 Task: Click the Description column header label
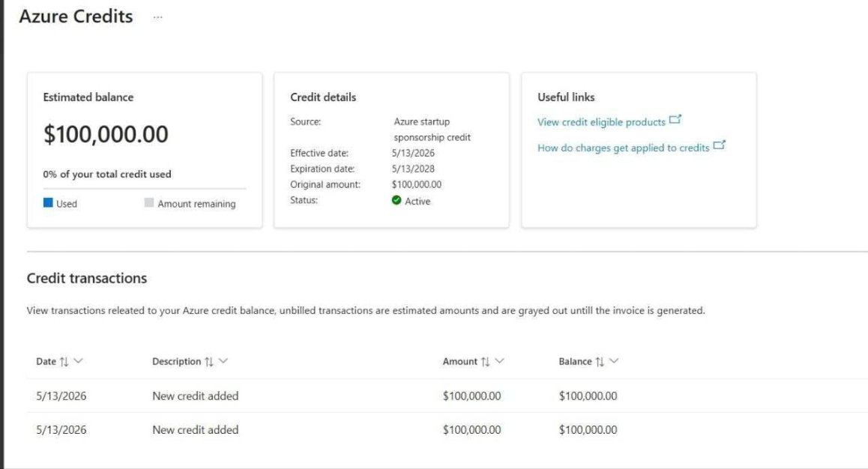coord(177,362)
